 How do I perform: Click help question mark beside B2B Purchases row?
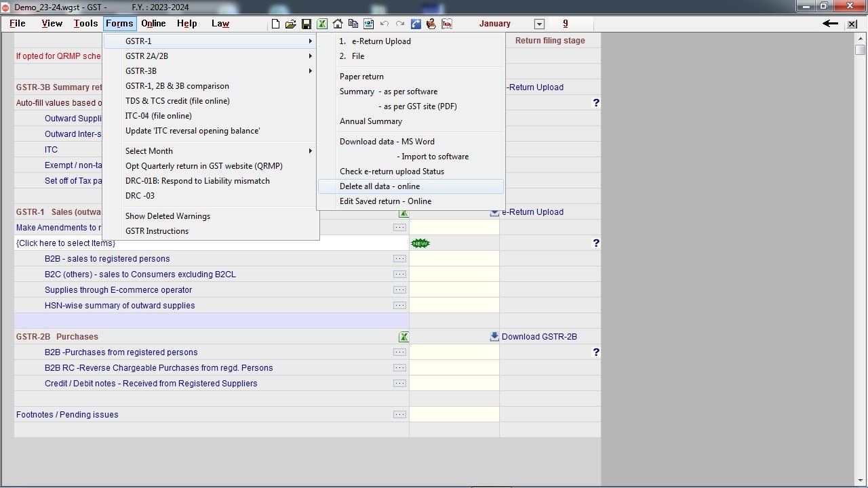click(596, 352)
